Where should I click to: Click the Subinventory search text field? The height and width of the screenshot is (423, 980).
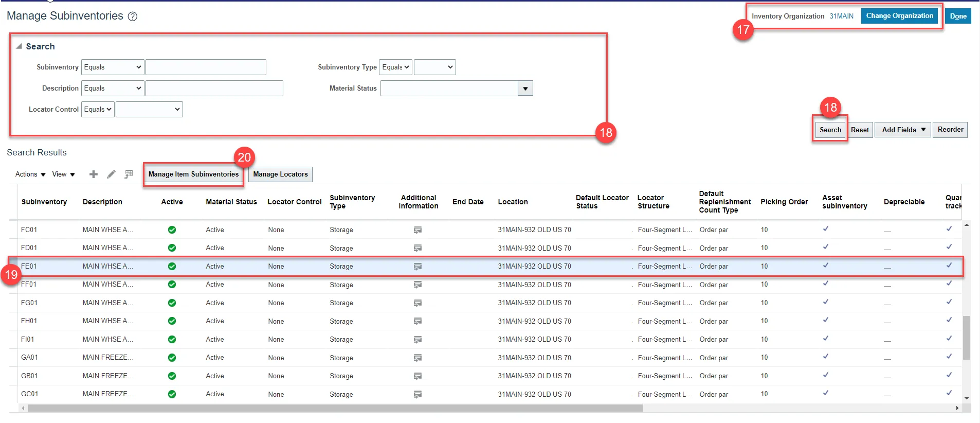(x=206, y=67)
